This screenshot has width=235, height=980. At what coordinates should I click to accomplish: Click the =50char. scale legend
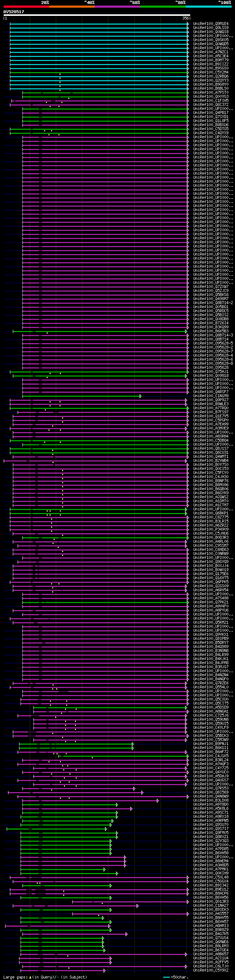[176, 977]
